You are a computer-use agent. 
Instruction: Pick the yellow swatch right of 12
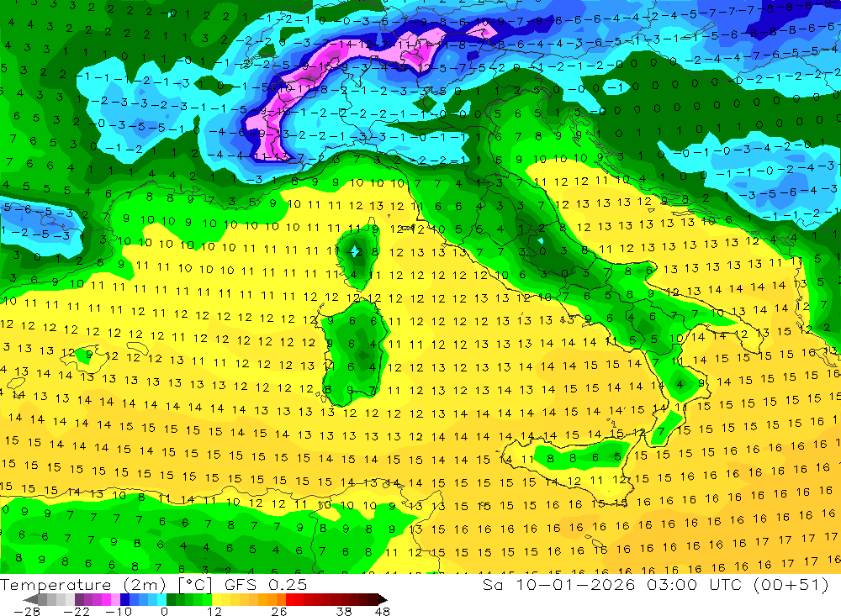click(x=217, y=600)
